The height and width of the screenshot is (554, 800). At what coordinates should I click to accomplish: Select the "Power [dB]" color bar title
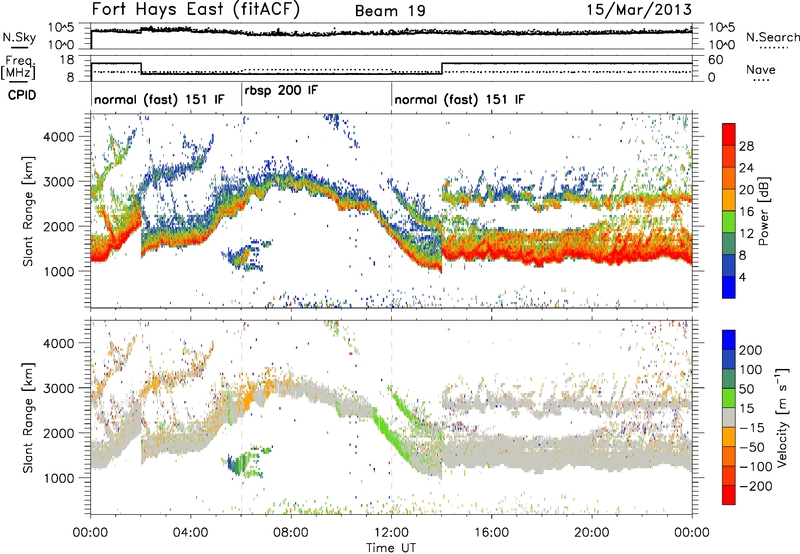coord(764,211)
